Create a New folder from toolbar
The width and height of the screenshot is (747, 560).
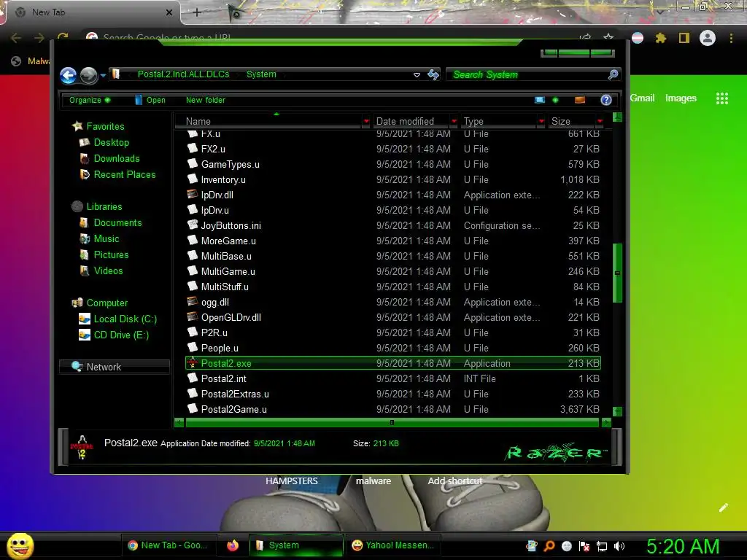tap(206, 100)
